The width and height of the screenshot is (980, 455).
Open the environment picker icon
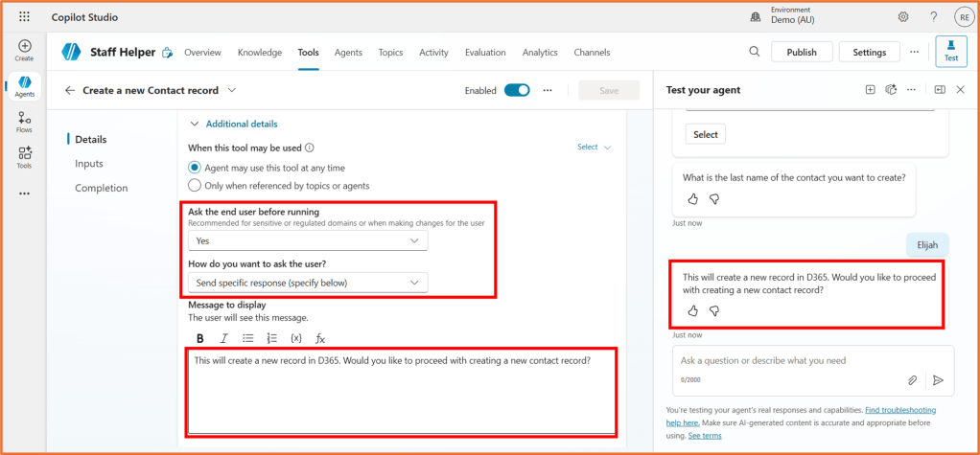(755, 17)
